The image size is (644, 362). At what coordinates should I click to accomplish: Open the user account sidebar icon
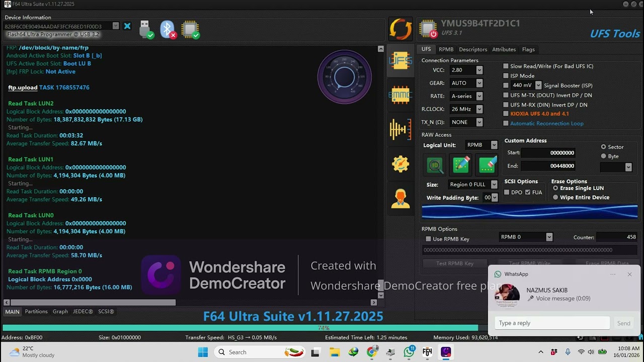[x=400, y=198]
